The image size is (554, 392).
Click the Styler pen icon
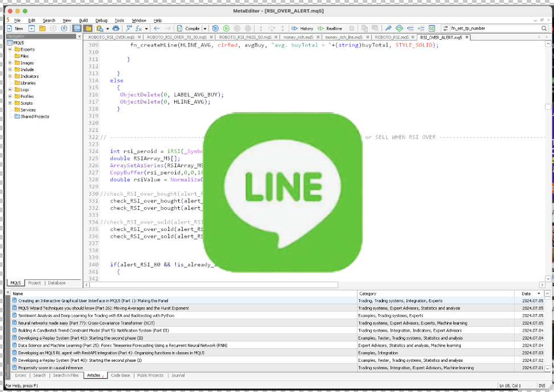(x=388, y=28)
